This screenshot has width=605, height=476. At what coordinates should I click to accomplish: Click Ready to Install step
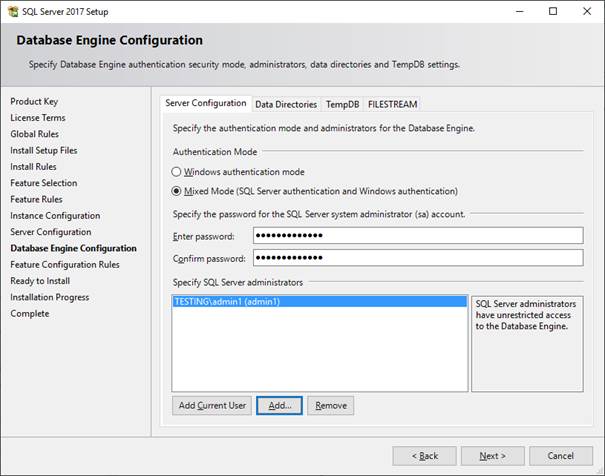tap(40, 281)
